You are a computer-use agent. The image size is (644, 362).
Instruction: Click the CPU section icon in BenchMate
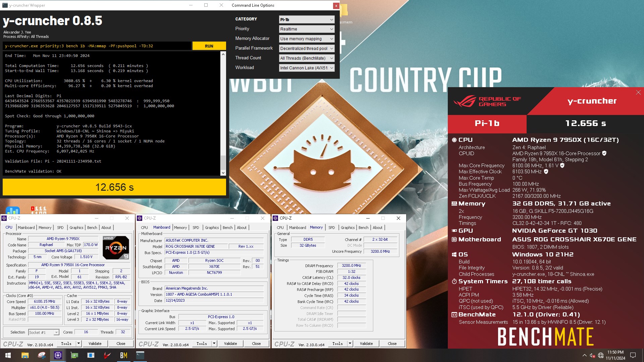(454, 140)
